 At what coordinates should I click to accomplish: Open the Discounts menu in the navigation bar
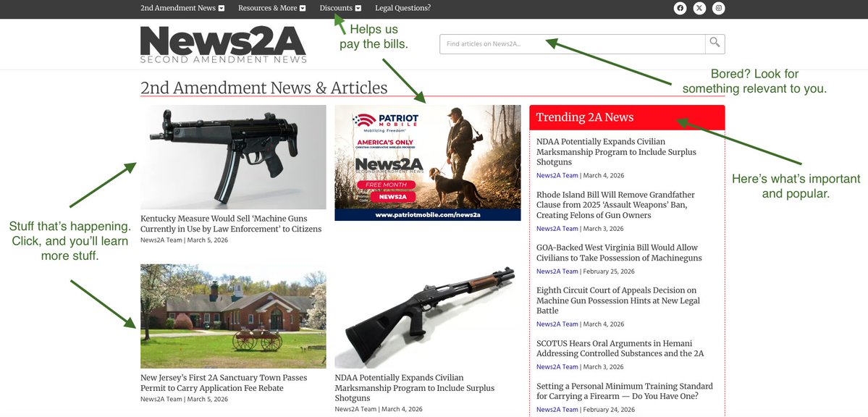336,8
